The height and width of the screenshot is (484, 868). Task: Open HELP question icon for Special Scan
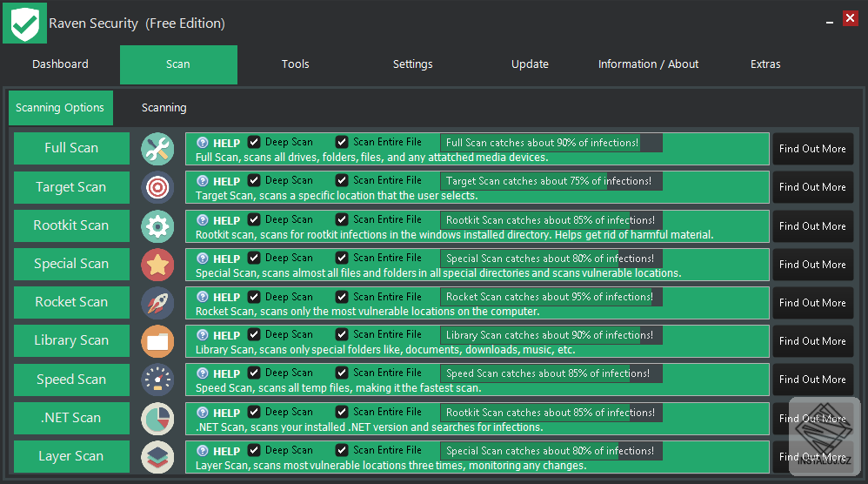coord(203,258)
